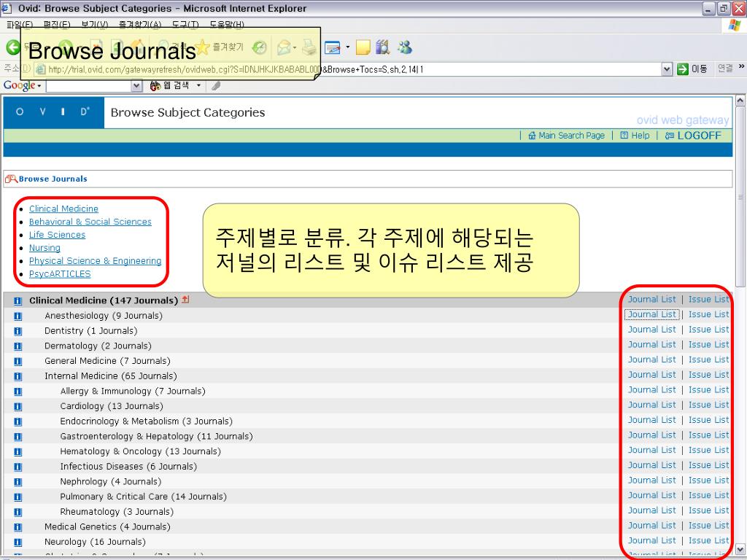Click the "Internal Medicine (65 Journals)" row text
This screenshot has height=560, width=747.
point(111,376)
